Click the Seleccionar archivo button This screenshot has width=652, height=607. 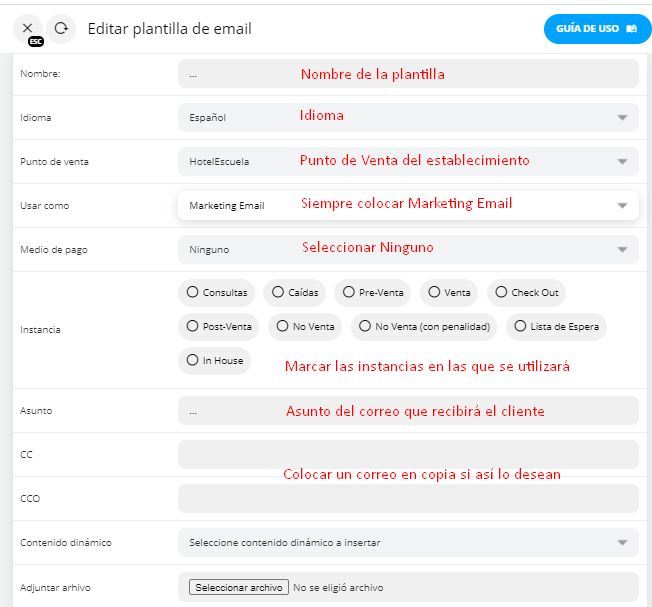[239, 587]
